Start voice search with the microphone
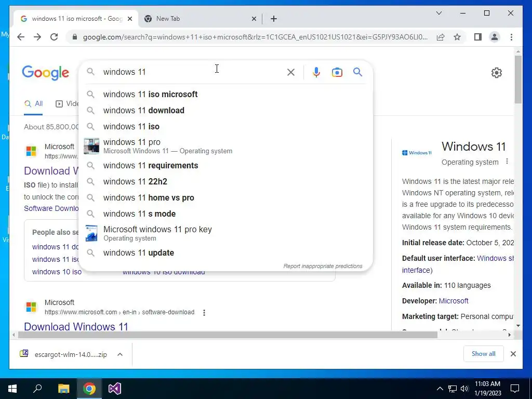 coord(316,72)
